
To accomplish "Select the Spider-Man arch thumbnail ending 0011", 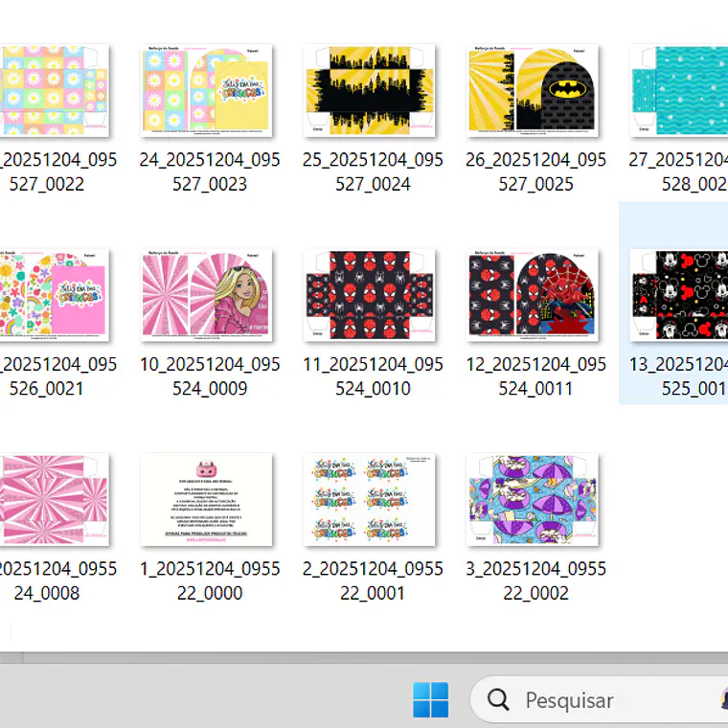I will tap(533, 295).
